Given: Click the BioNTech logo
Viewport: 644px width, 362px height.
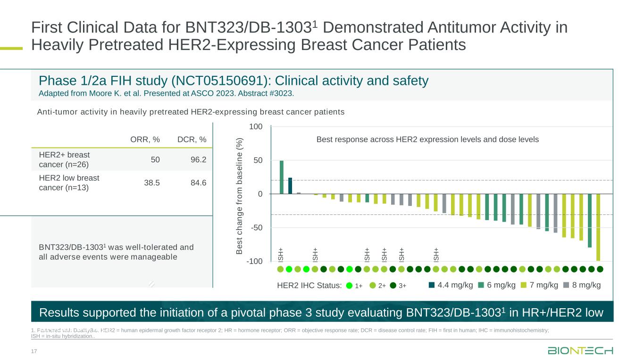Looking at the screenshot, I should (x=580, y=351).
